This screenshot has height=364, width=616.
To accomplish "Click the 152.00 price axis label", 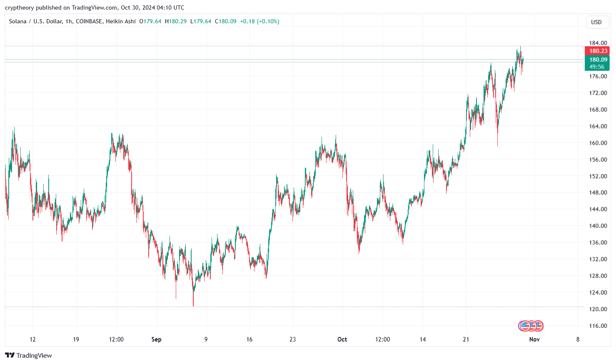I will click(x=598, y=176).
